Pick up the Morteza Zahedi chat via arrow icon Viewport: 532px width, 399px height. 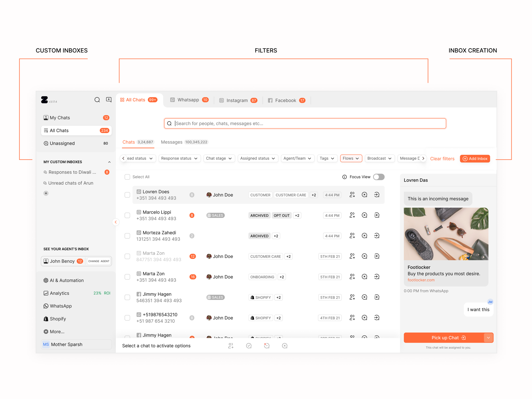pyautogui.click(x=377, y=236)
